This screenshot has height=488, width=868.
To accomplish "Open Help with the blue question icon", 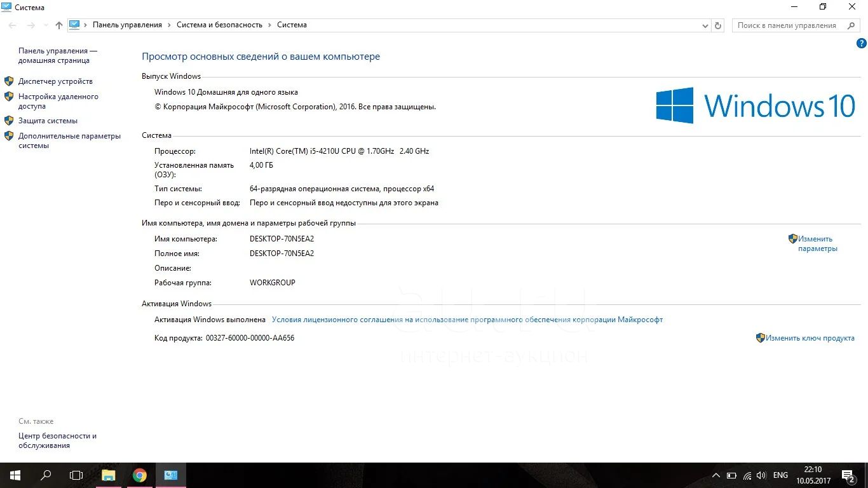I will point(862,43).
